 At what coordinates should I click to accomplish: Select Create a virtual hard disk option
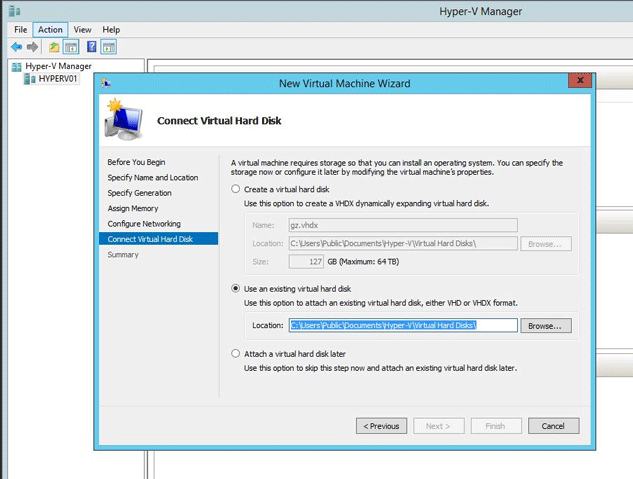coord(236,189)
